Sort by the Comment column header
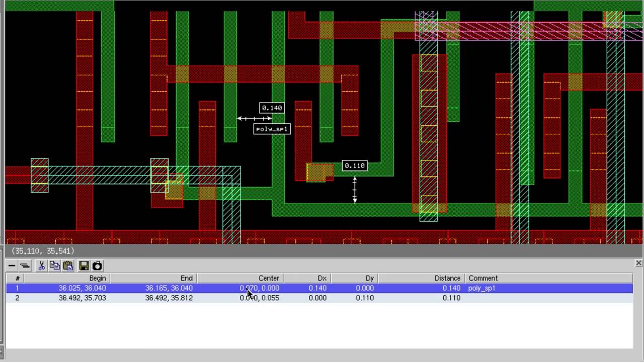 point(548,278)
